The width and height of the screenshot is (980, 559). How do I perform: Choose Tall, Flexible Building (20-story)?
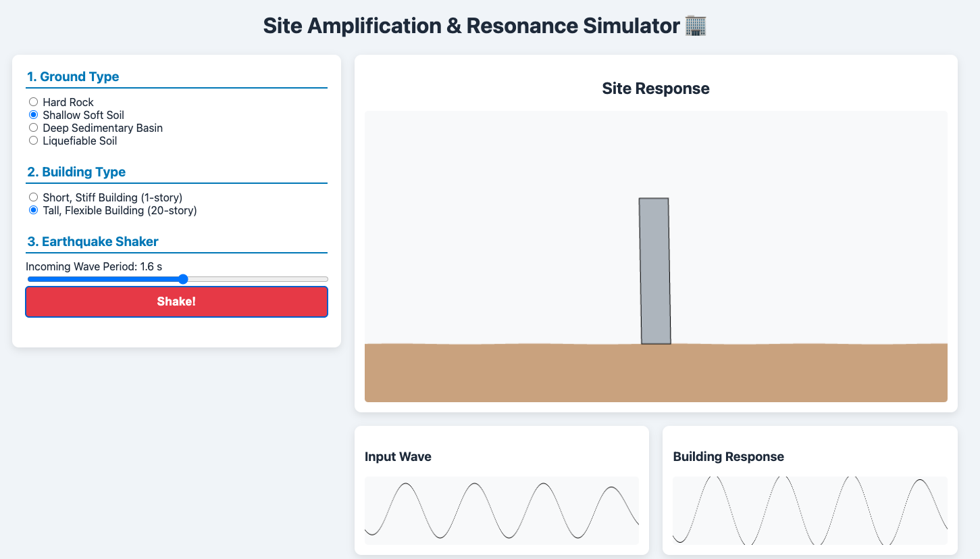[x=33, y=210]
